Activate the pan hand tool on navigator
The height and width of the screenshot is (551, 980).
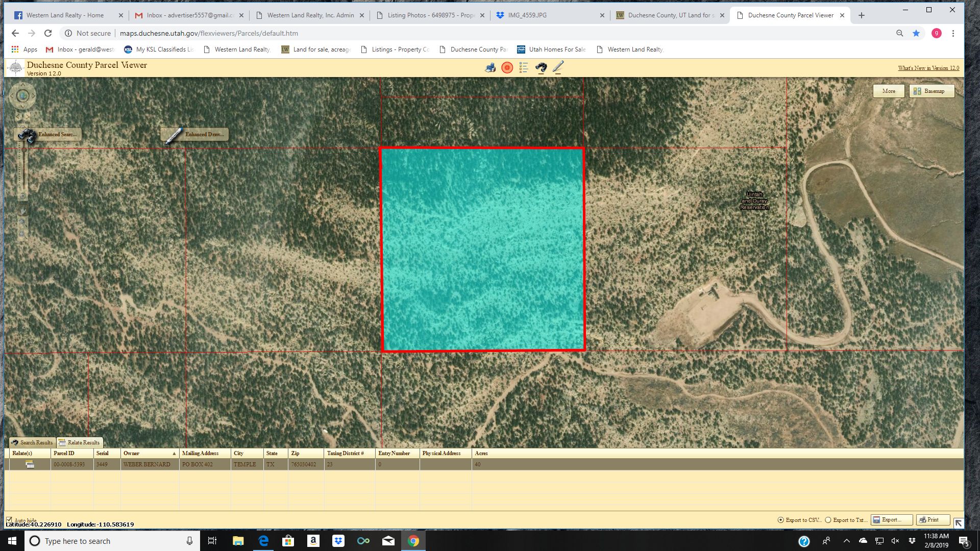(22, 210)
